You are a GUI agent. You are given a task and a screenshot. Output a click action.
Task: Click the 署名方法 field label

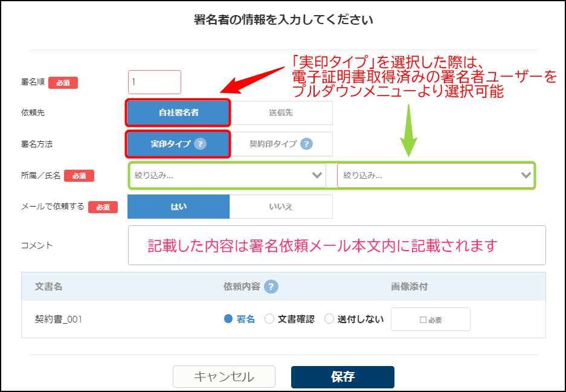tap(37, 144)
